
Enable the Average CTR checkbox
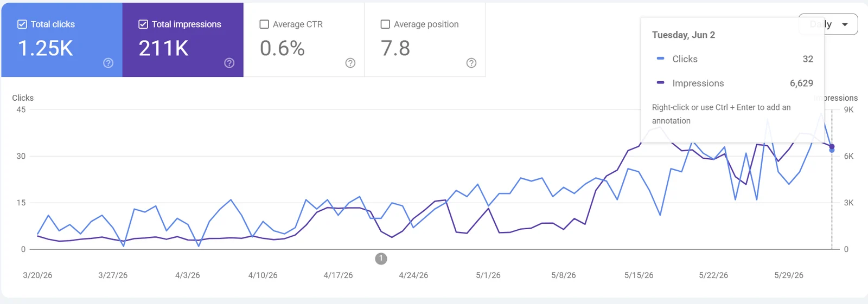pos(264,24)
